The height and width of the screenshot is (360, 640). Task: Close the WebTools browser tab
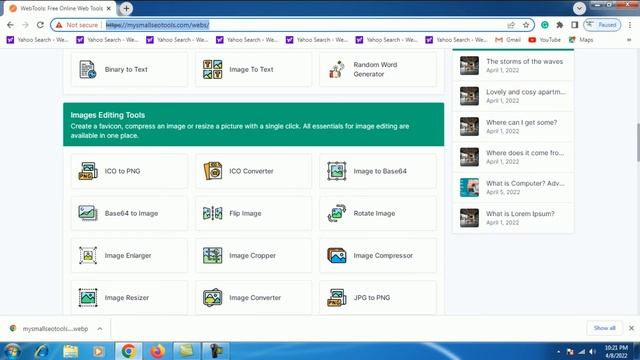[x=109, y=8]
